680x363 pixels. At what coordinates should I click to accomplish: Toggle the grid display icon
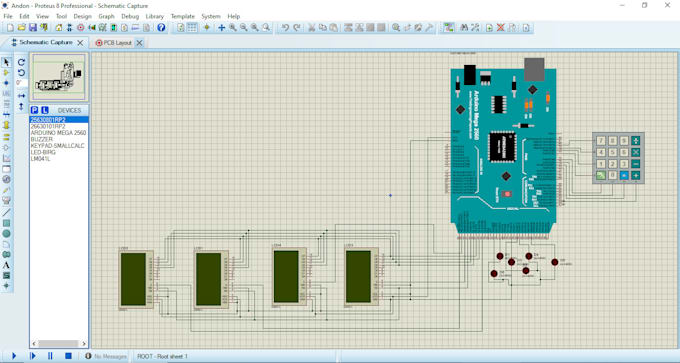pos(192,28)
